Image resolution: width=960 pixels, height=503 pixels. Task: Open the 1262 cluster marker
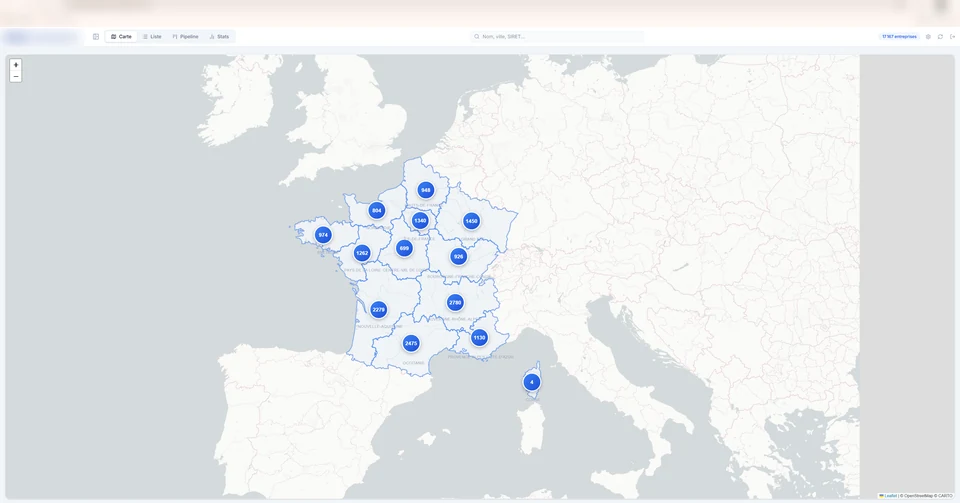click(x=362, y=253)
